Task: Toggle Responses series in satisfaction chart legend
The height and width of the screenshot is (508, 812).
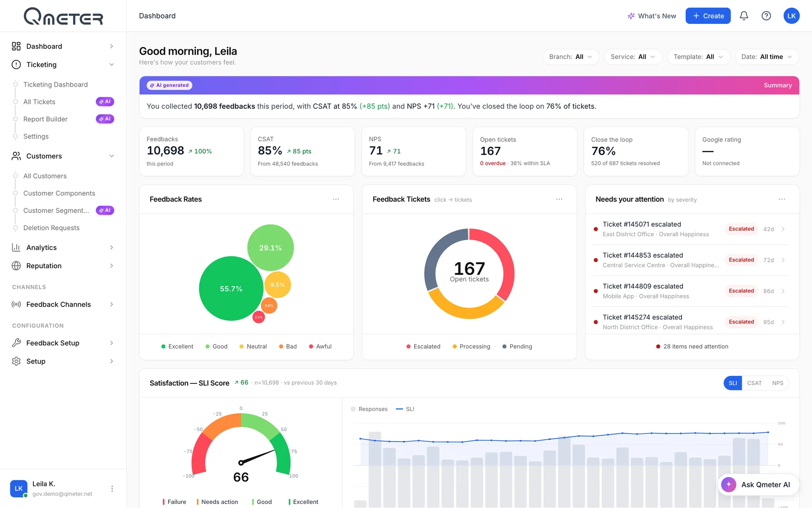Action: pos(369,409)
